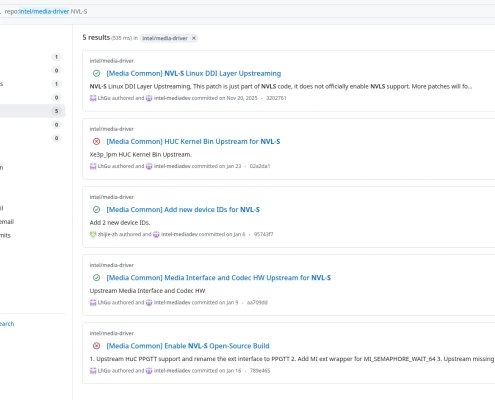
Task: Click intel-mediadev avatar on the Jan 9 commit
Action: (x=149, y=302)
